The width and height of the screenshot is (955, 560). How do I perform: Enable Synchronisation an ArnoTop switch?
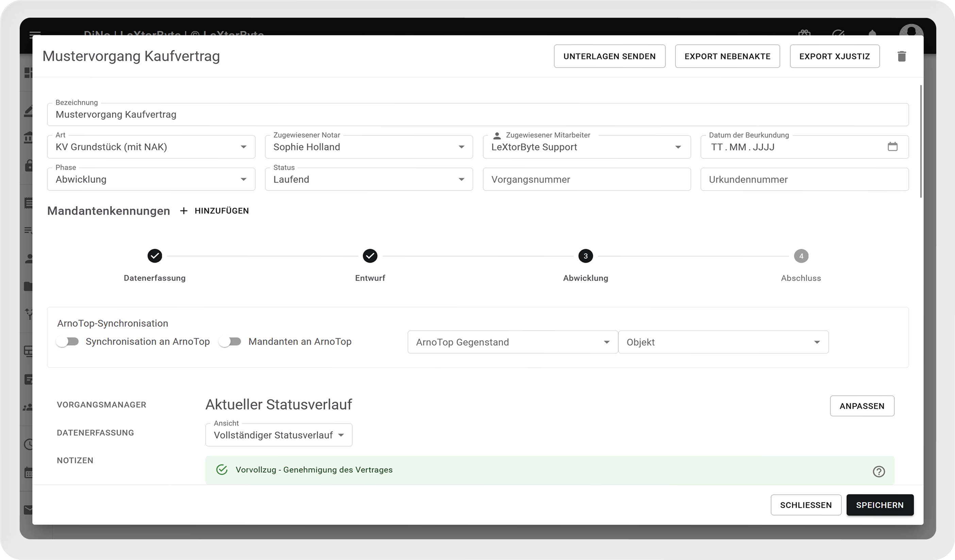pyautogui.click(x=68, y=342)
